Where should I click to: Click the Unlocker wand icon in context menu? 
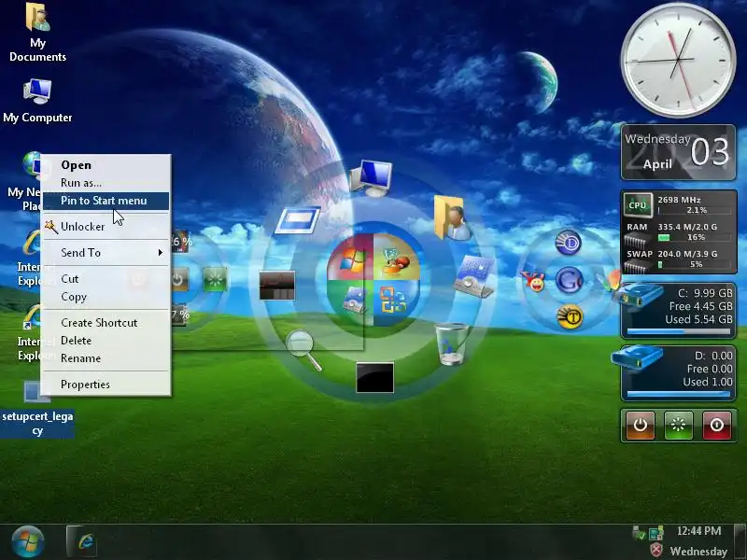(x=51, y=226)
